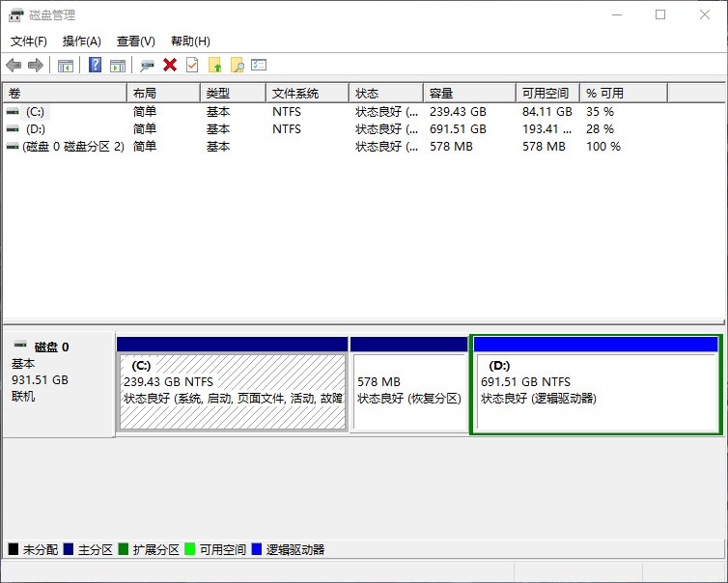This screenshot has width=728, height=583.
Task: Click the 28 % available cell
Action: [x=600, y=129]
